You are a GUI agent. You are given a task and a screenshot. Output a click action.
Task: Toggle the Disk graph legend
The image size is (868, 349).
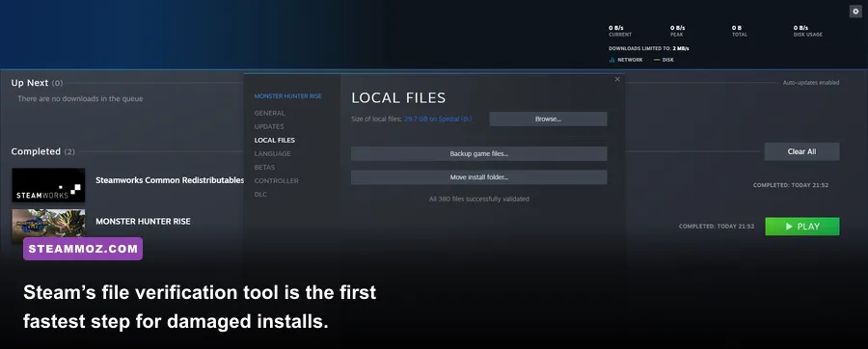coord(664,60)
